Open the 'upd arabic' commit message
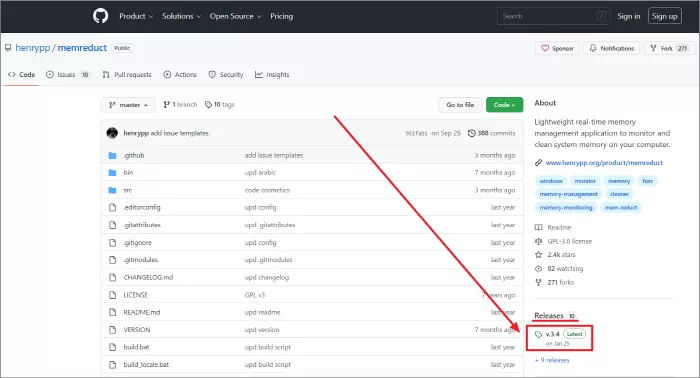The width and height of the screenshot is (700, 378). click(x=260, y=172)
